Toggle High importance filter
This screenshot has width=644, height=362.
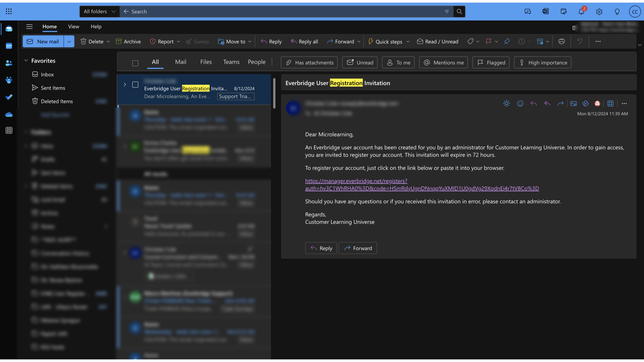click(543, 63)
